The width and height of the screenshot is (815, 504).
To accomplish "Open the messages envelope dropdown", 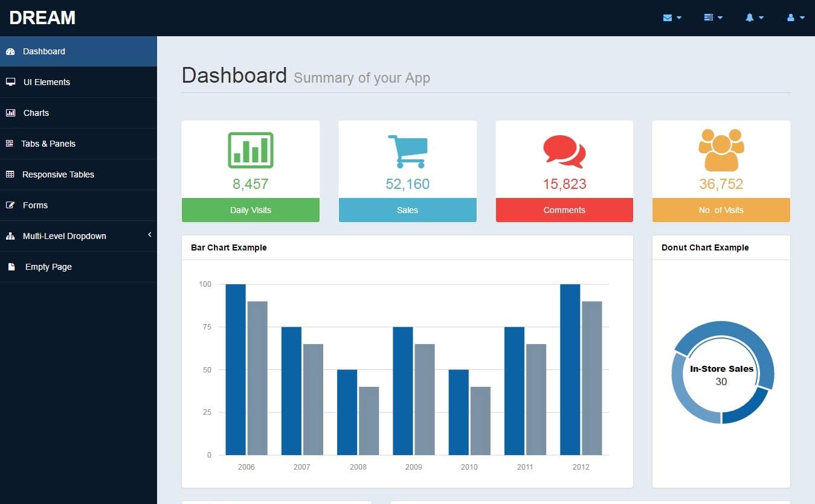I will pyautogui.click(x=672, y=18).
